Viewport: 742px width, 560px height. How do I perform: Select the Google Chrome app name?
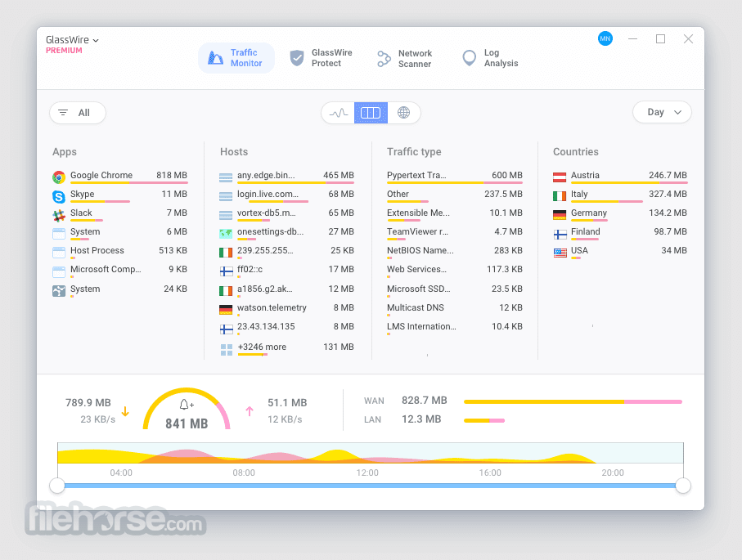[x=101, y=175]
